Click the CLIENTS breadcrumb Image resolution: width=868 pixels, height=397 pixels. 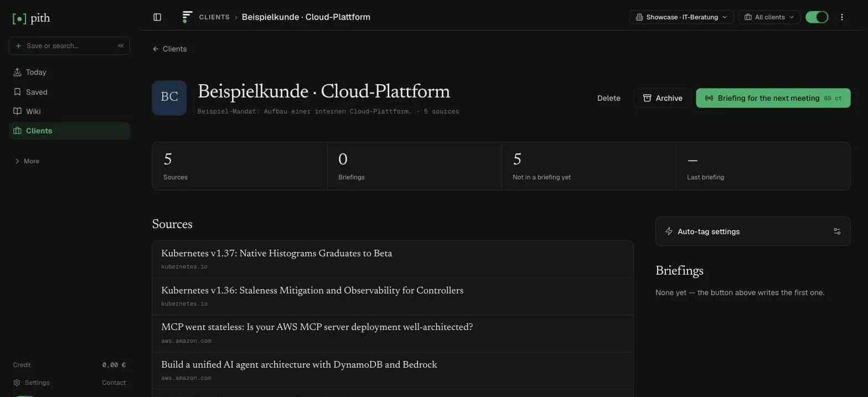[214, 17]
